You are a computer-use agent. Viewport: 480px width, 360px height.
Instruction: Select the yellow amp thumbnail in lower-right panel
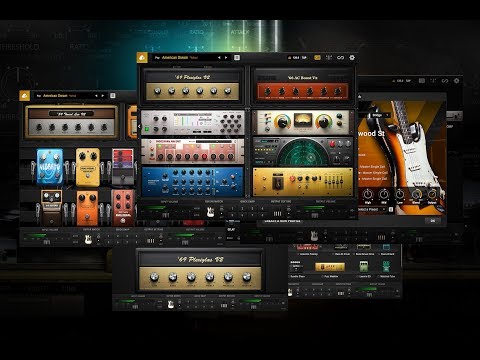(x=330, y=266)
